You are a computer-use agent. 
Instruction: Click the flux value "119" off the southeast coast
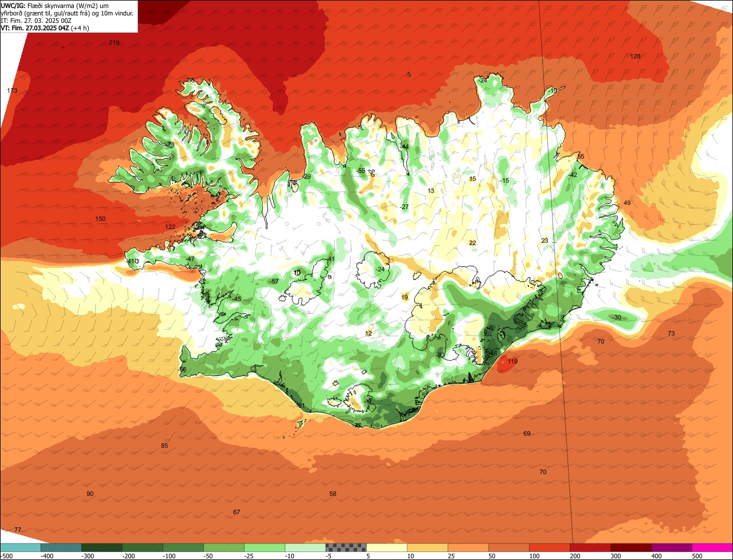click(513, 361)
